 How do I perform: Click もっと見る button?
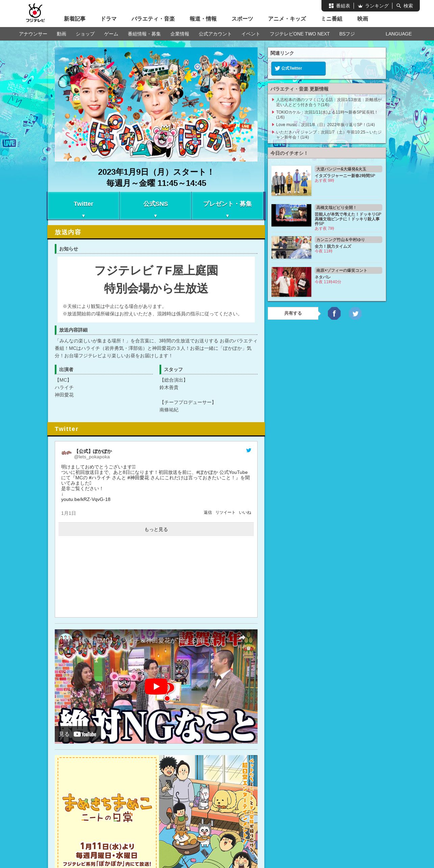click(156, 529)
